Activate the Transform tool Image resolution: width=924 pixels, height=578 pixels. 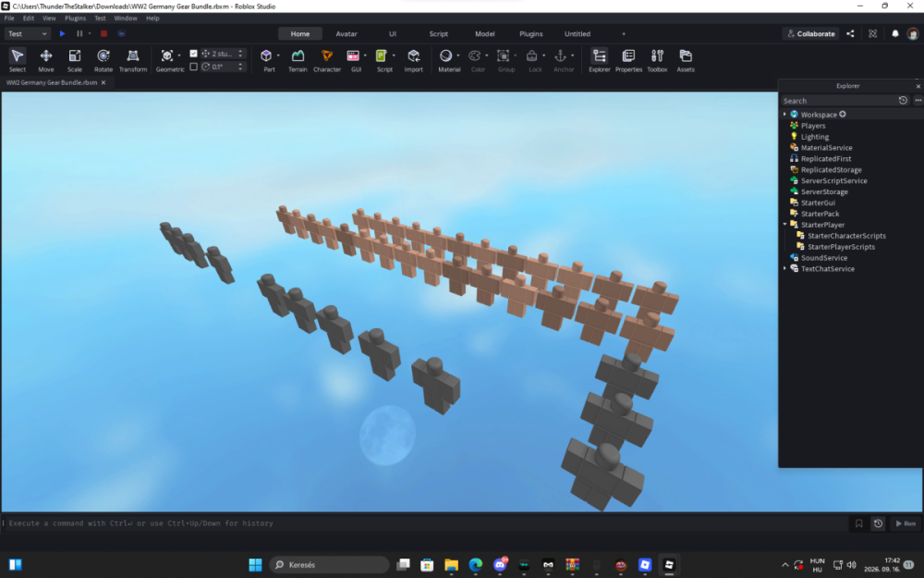(132, 60)
